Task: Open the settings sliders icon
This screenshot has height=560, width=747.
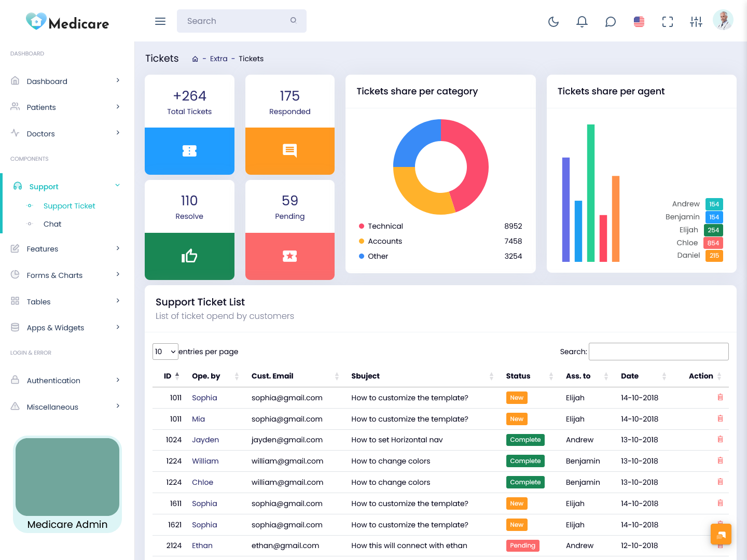Action: (x=696, y=21)
